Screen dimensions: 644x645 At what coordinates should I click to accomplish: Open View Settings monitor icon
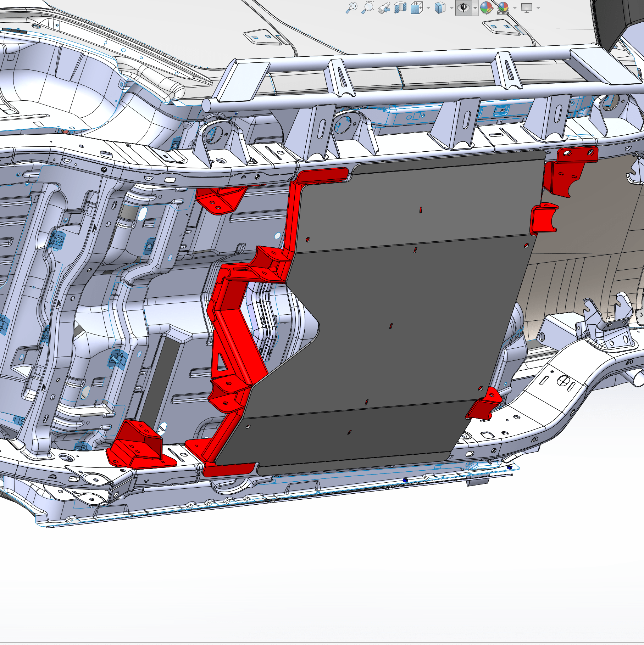coord(527,7)
